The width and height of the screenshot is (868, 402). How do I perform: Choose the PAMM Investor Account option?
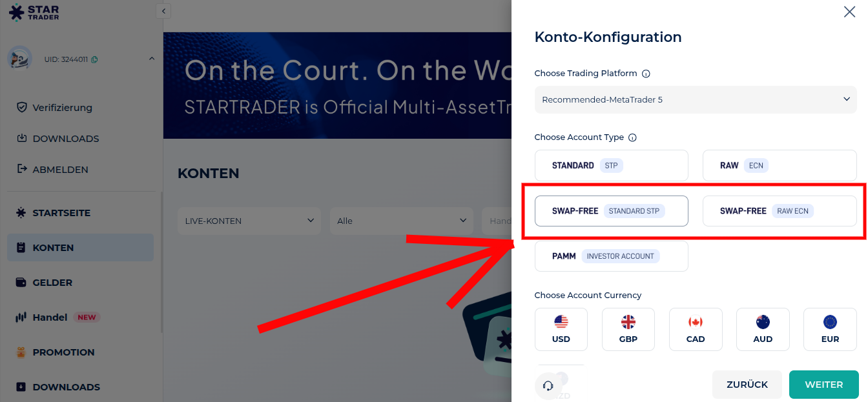tap(611, 256)
